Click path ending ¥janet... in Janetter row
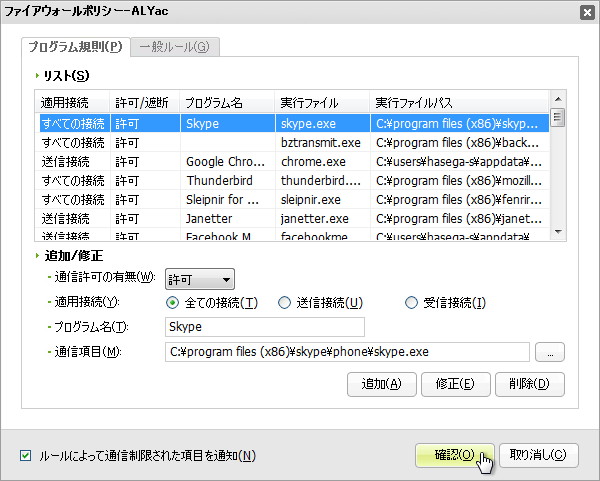 tap(459, 218)
